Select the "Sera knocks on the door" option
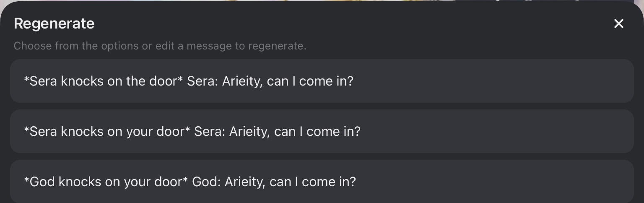Screen dimensions: 644x203 point(189,81)
